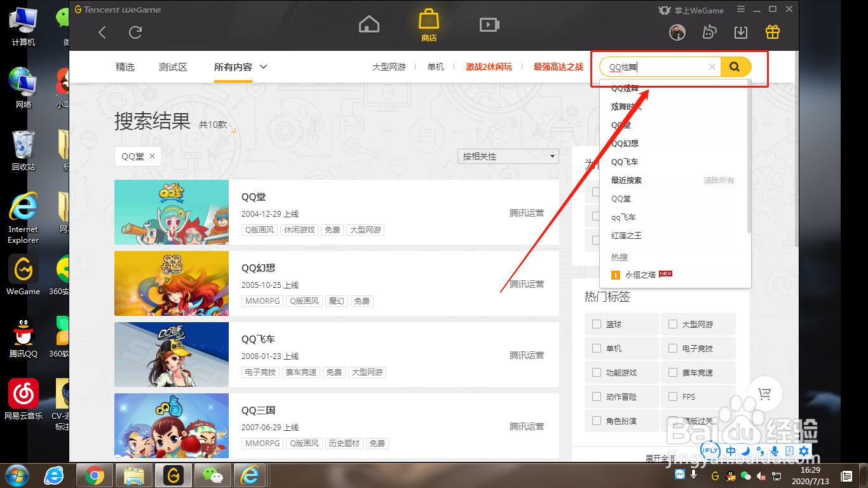868x488 pixels.
Task: Refresh the WeGame page
Action: [135, 32]
